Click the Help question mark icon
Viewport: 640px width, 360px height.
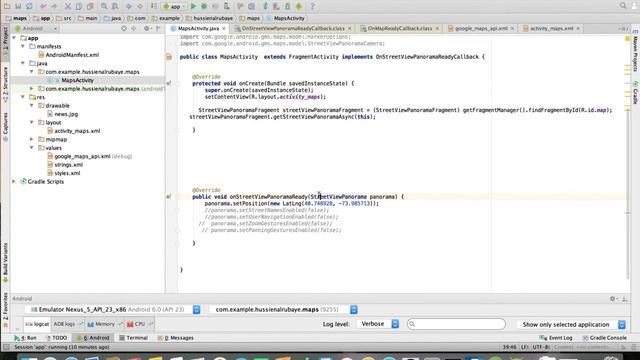tap(312, 6)
